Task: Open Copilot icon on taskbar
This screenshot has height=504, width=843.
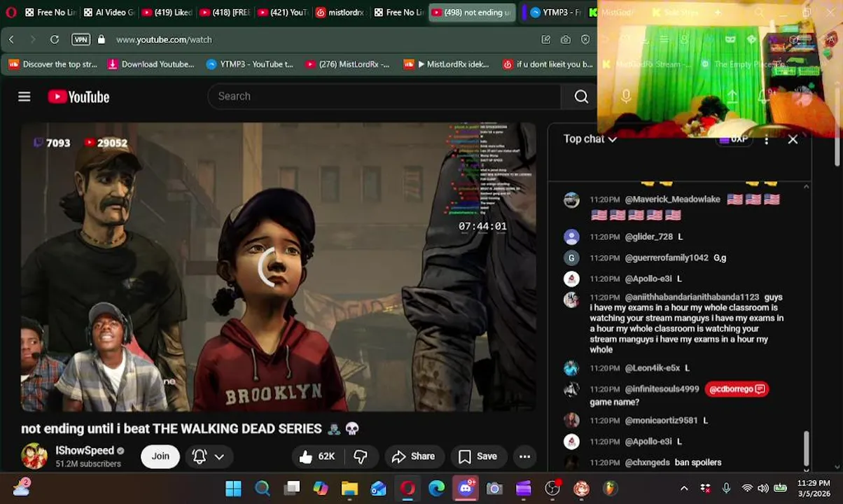Action: click(321, 489)
